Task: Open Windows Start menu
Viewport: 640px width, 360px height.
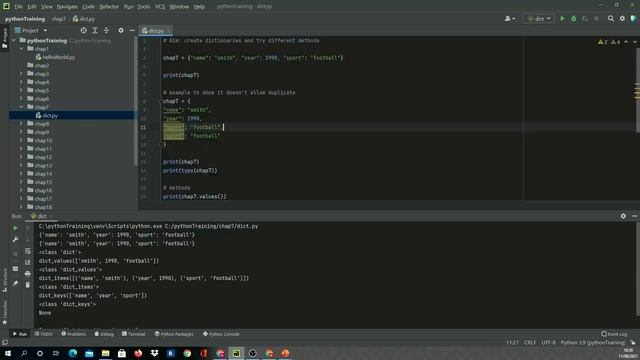Action: pyautogui.click(x=8, y=353)
